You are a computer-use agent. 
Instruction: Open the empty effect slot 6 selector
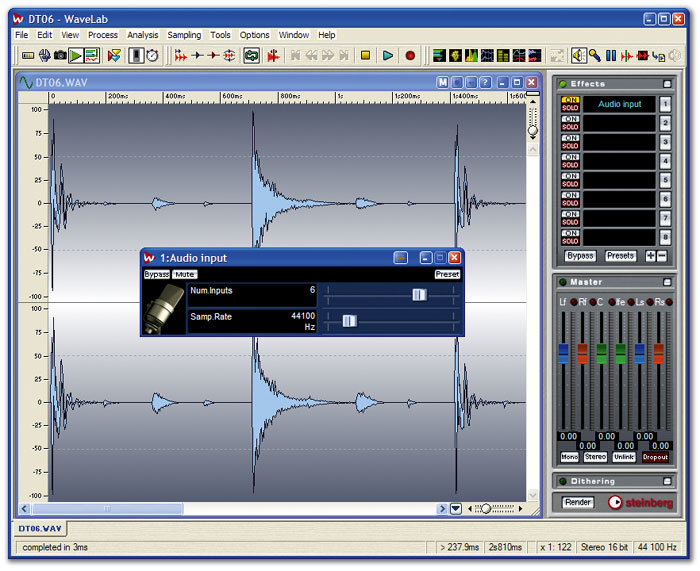pos(619,199)
